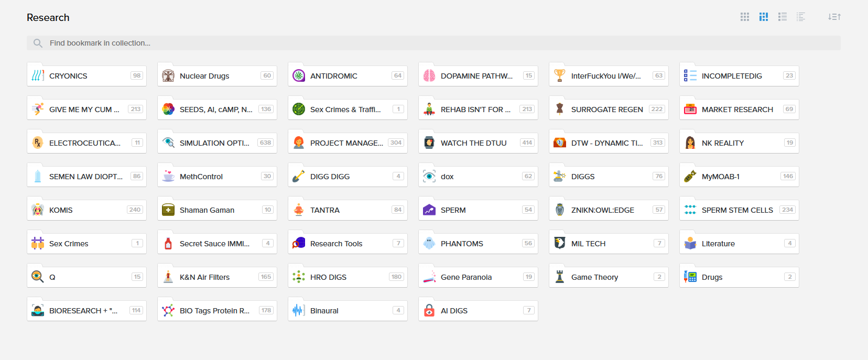The image size is (868, 360).
Task: Click the MARKET RESEARCH icon
Action: point(690,110)
